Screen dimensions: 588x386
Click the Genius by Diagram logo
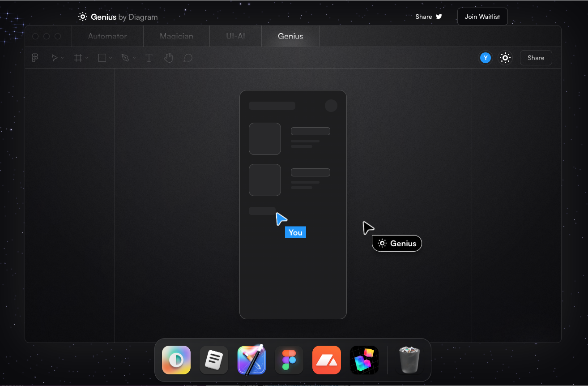[118, 17]
